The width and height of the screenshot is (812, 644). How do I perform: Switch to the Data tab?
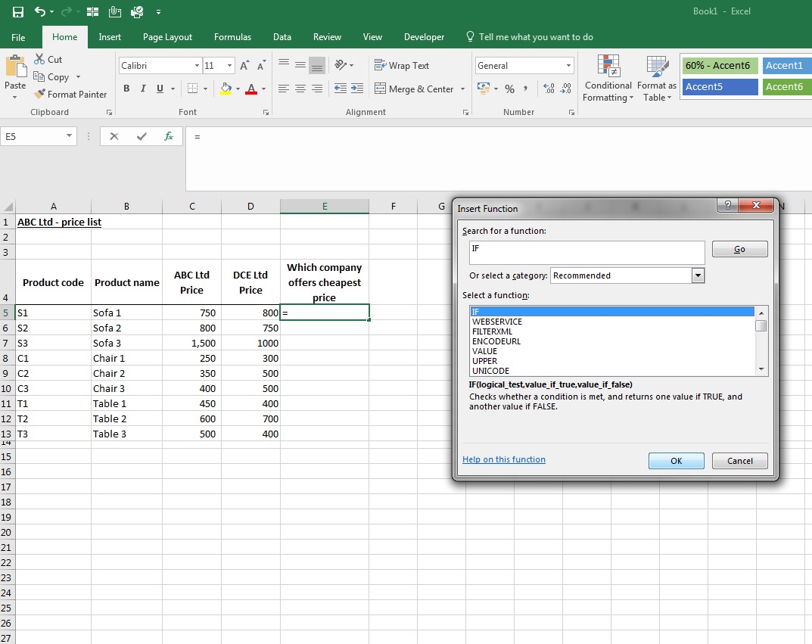tap(282, 37)
